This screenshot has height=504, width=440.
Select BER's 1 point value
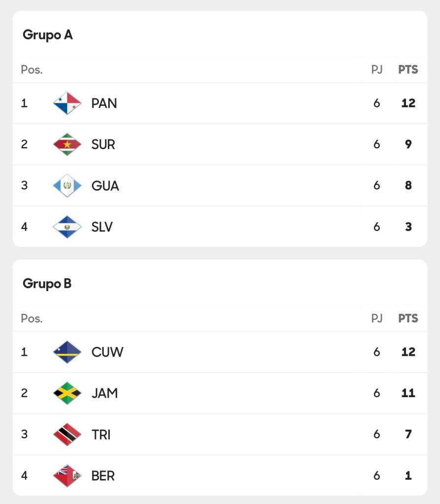(x=408, y=475)
